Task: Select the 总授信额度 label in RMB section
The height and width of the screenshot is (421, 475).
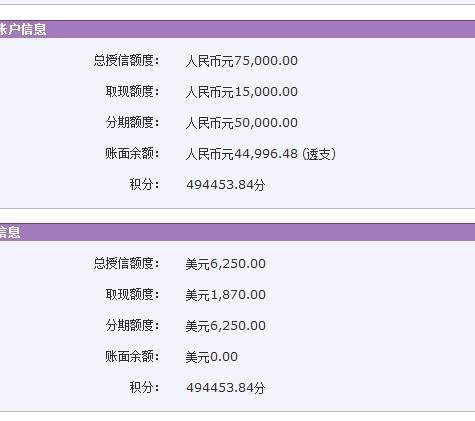Action: pyautogui.click(x=126, y=60)
